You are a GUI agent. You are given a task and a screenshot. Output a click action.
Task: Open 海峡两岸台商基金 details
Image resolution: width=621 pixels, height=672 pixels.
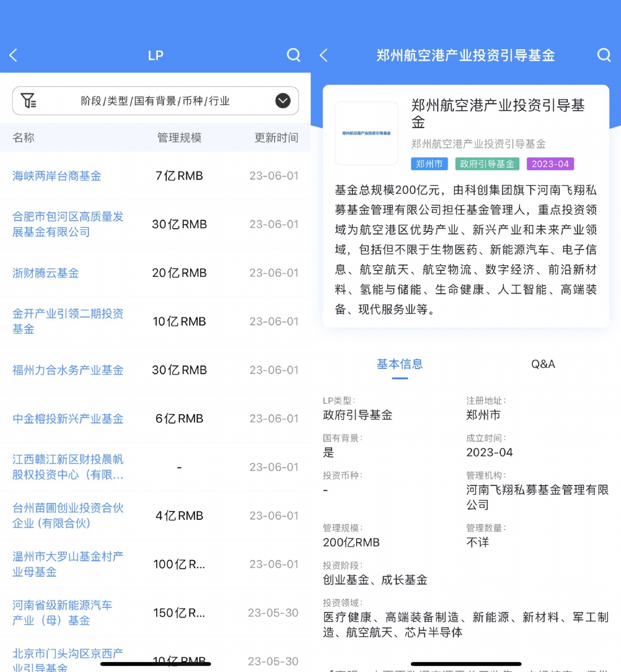click(x=56, y=176)
